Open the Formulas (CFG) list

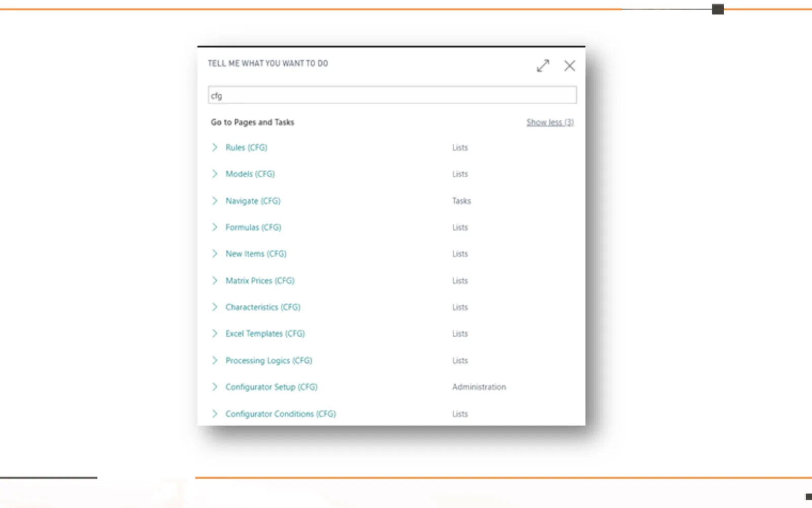253,227
